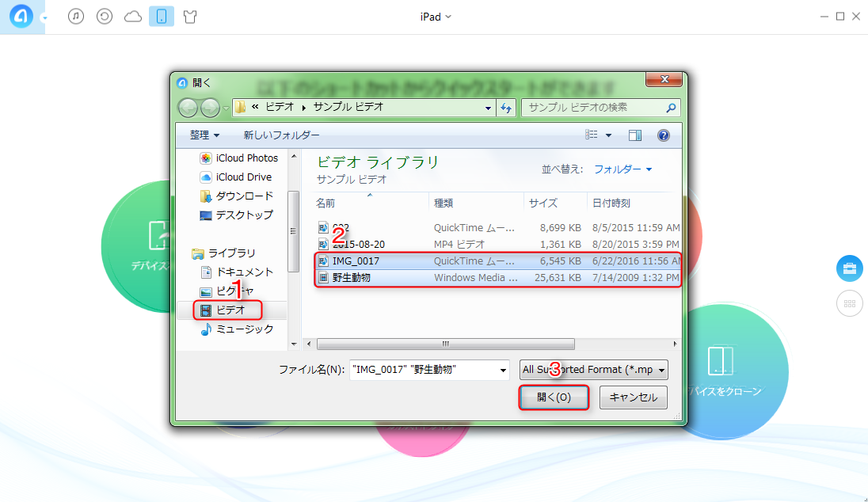Select the device manager tablet icon
868x502 pixels.
[162, 17]
